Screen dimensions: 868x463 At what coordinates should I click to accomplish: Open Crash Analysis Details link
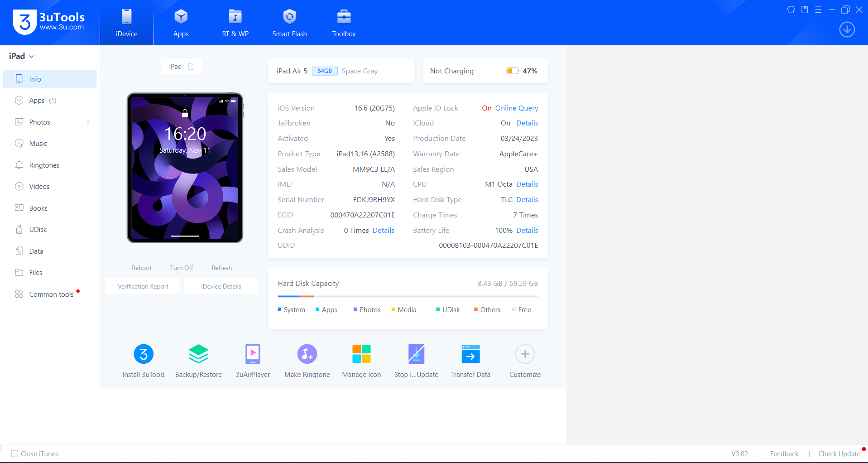coord(384,231)
